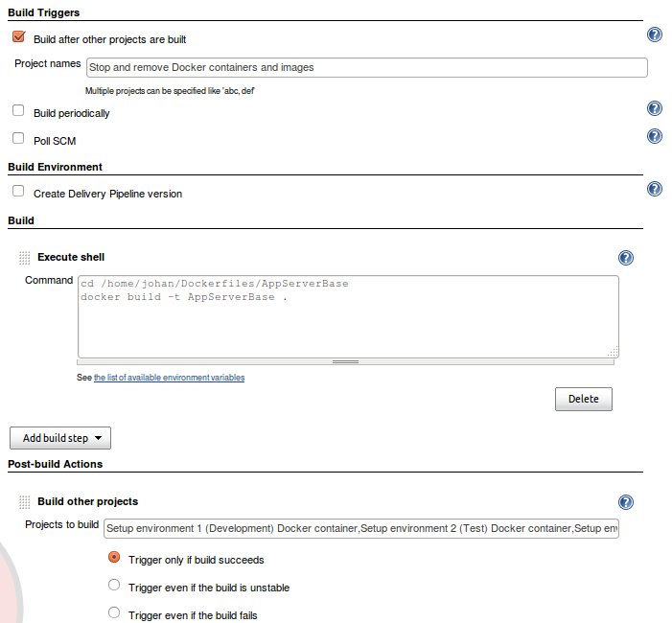Viewport: 672px width, 623px height.
Task: Delete the Execute shell build step
Action: [x=584, y=399]
